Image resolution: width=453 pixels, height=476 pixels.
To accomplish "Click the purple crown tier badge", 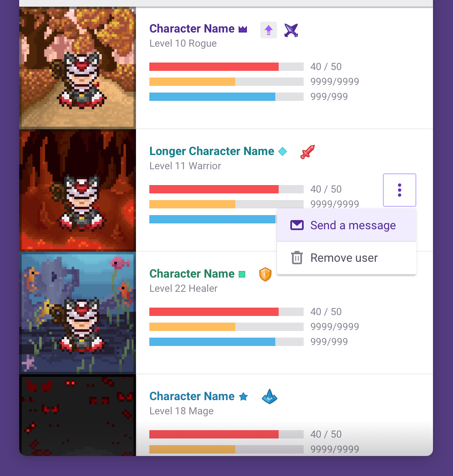I will tap(243, 29).
